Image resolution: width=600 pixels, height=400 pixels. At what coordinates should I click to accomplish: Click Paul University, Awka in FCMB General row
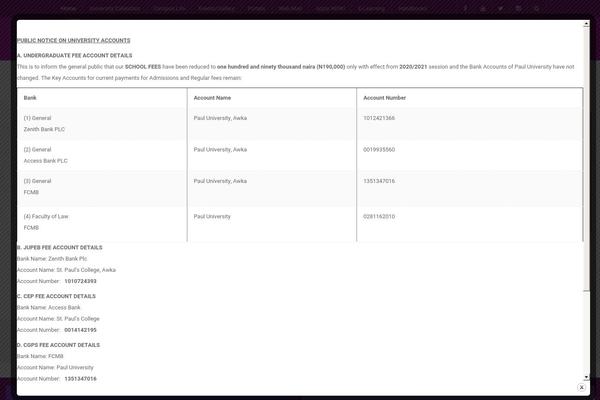coord(220,181)
